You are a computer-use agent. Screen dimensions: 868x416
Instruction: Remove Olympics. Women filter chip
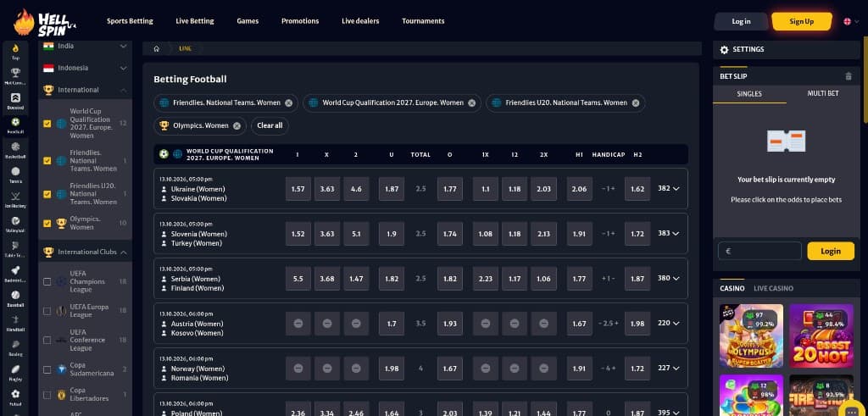236,125
